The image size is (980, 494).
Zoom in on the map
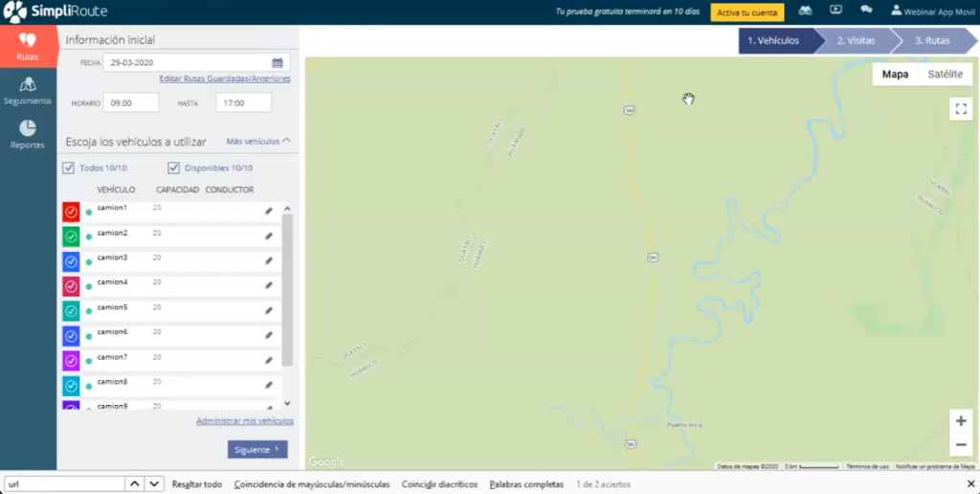(x=961, y=421)
